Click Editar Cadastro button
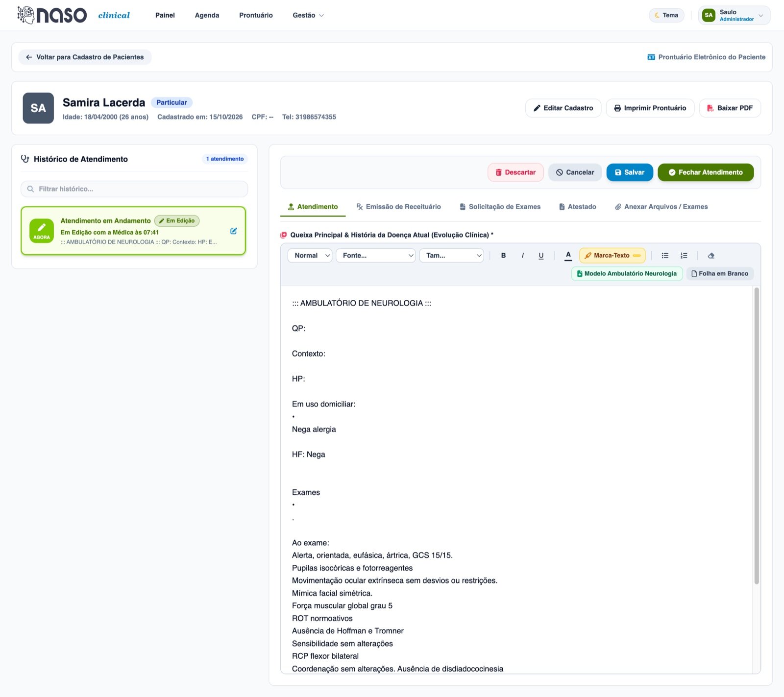Viewport: 784px width, 697px height. point(563,108)
